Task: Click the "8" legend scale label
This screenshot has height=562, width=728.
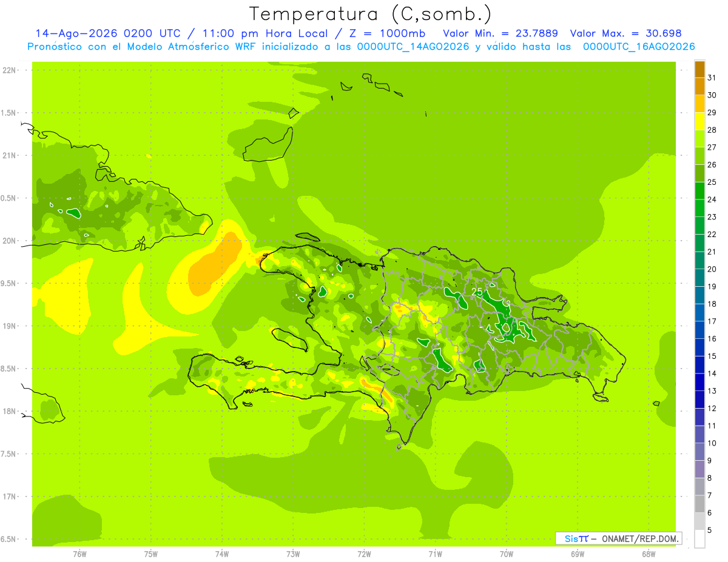Action: (710, 478)
